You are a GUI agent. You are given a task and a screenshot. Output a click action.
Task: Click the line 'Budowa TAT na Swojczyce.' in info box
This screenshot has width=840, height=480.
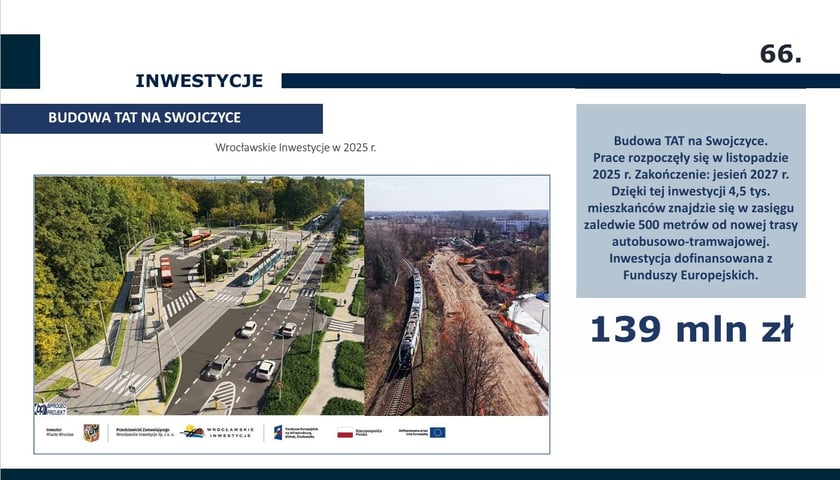click(x=691, y=141)
